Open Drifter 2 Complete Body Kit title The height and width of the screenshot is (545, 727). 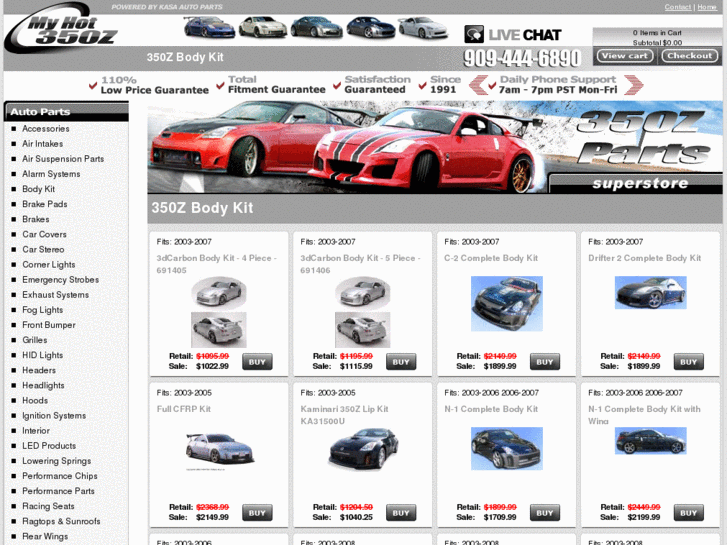click(x=644, y=258)
